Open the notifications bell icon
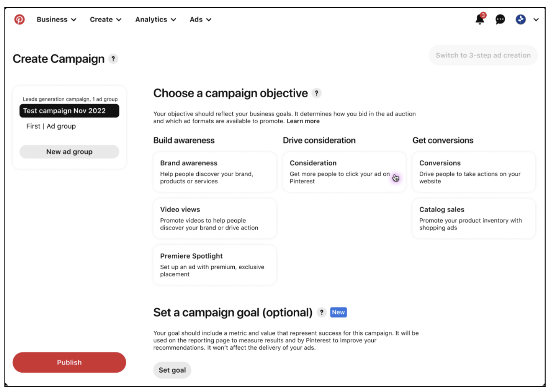Image resolution: width=551 pixels, height=392 pixels. [480, 19]
